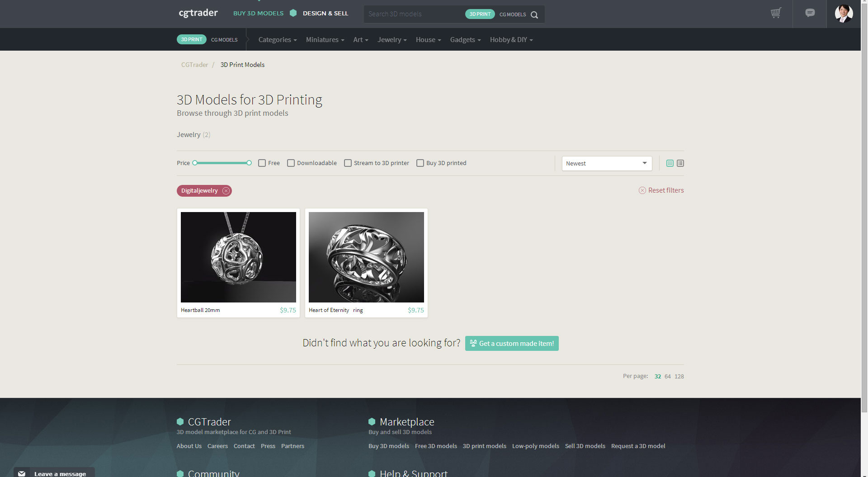This screenshot has height=477, width=868.
Task: Open the Heartball 20mm thumbnail
Action: pos(238,257)
